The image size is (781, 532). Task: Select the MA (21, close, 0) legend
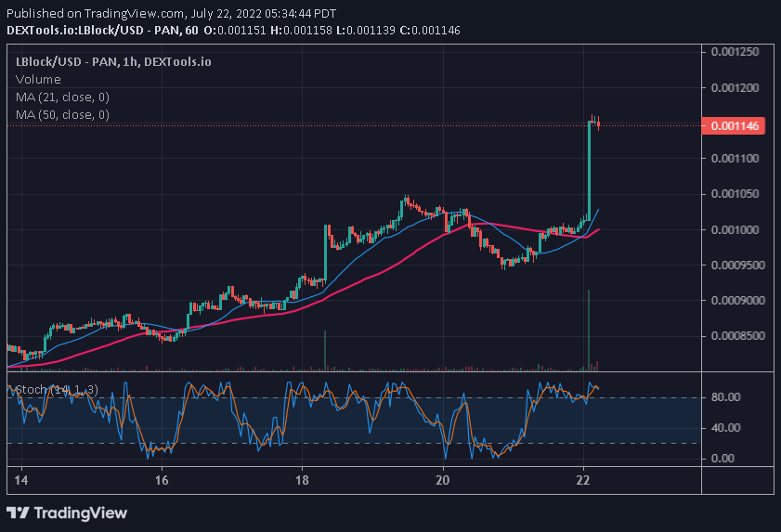(62, 97)
